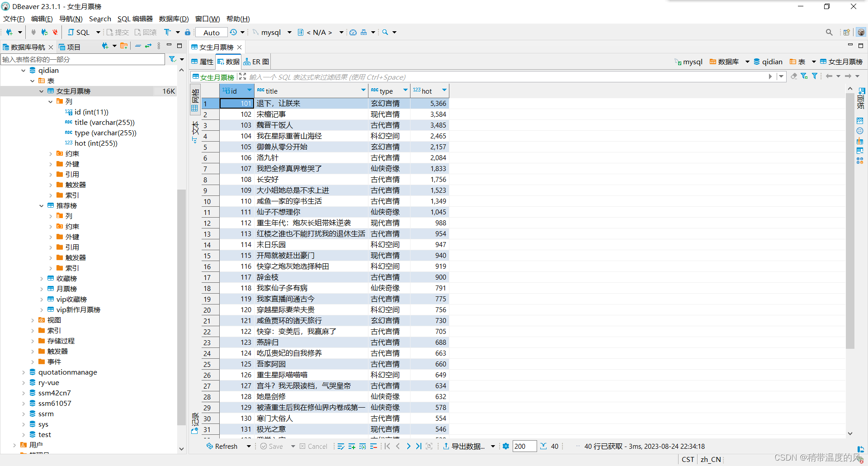Viewport: 868px width, 466px height.
Task: Open the SQL 编辑器 menu
Action: [135, 19]
